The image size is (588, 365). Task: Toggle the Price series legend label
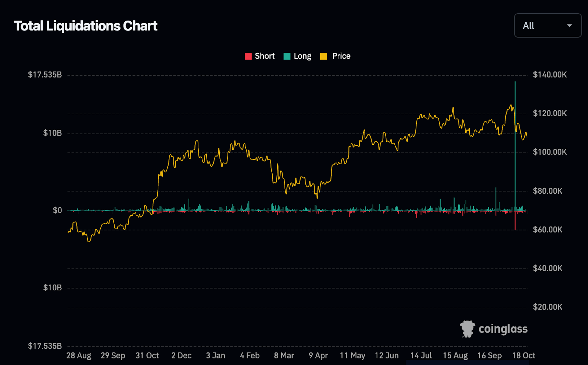[341, 56]
